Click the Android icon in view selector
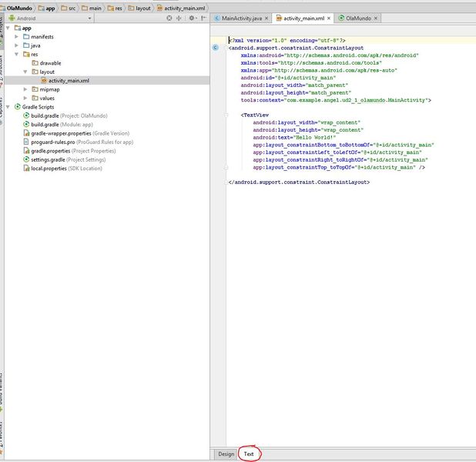 pyautogui.click(x=12, y=18)
